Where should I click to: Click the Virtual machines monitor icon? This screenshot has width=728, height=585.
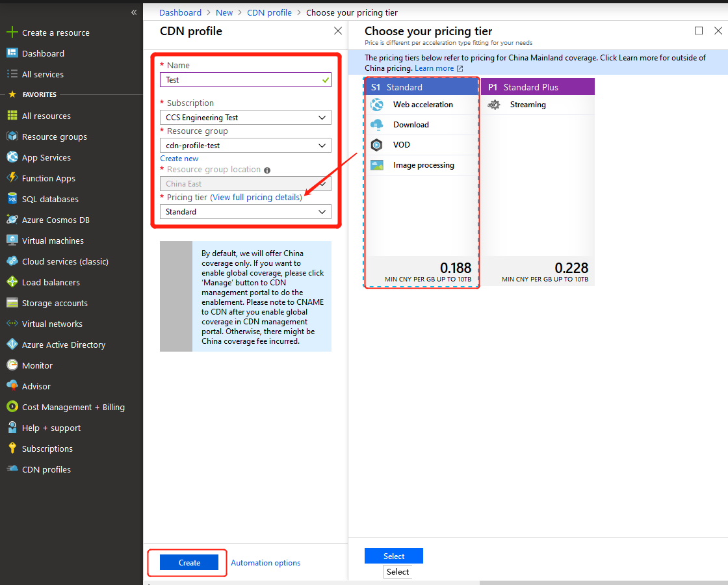12,240
